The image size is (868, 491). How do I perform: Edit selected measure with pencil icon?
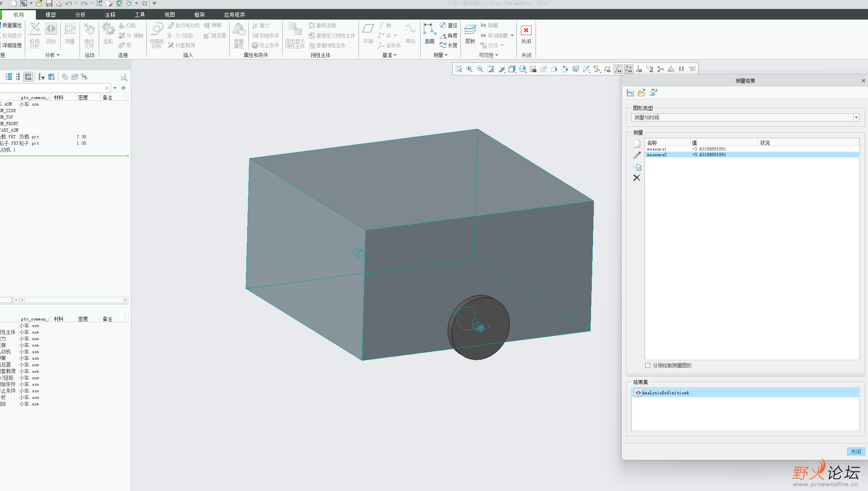pos(637,155)
